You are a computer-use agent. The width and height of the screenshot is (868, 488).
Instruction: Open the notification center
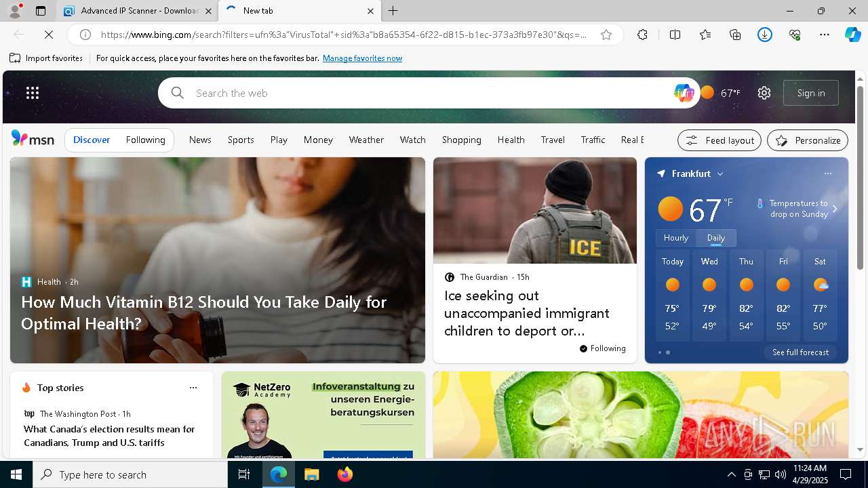pos(846,474)
